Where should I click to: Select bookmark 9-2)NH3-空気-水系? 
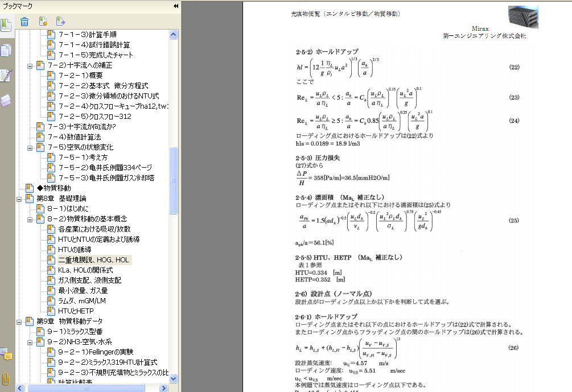(x=80, y=342)
